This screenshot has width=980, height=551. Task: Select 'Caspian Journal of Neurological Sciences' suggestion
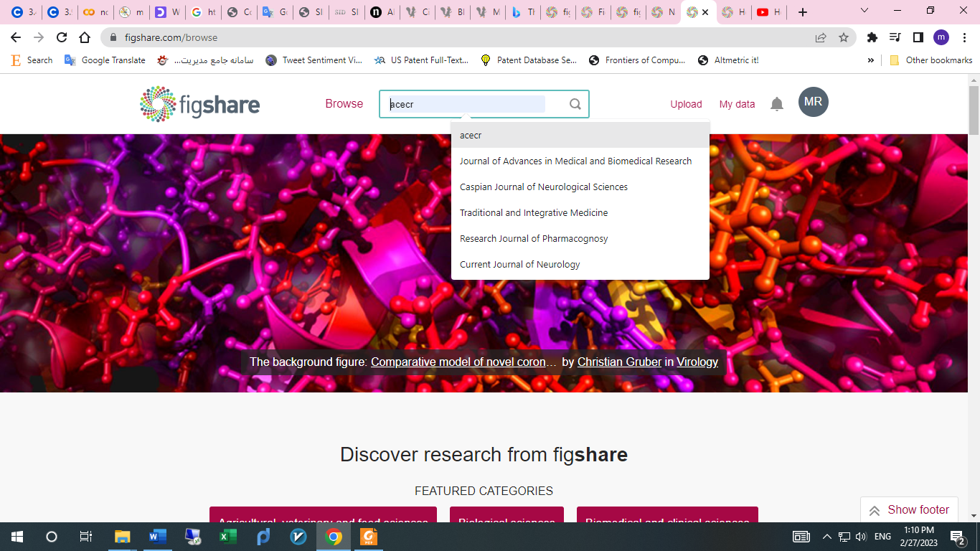(580, 187)
